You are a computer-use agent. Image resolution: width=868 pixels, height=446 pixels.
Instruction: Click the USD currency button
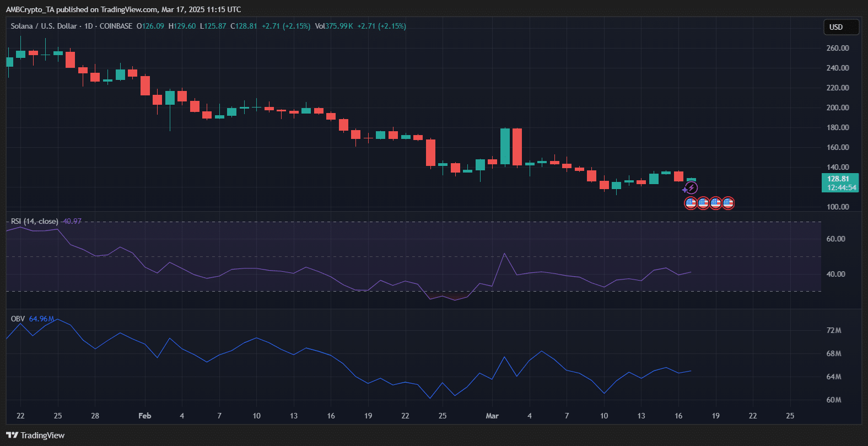(x=841, y=27)
